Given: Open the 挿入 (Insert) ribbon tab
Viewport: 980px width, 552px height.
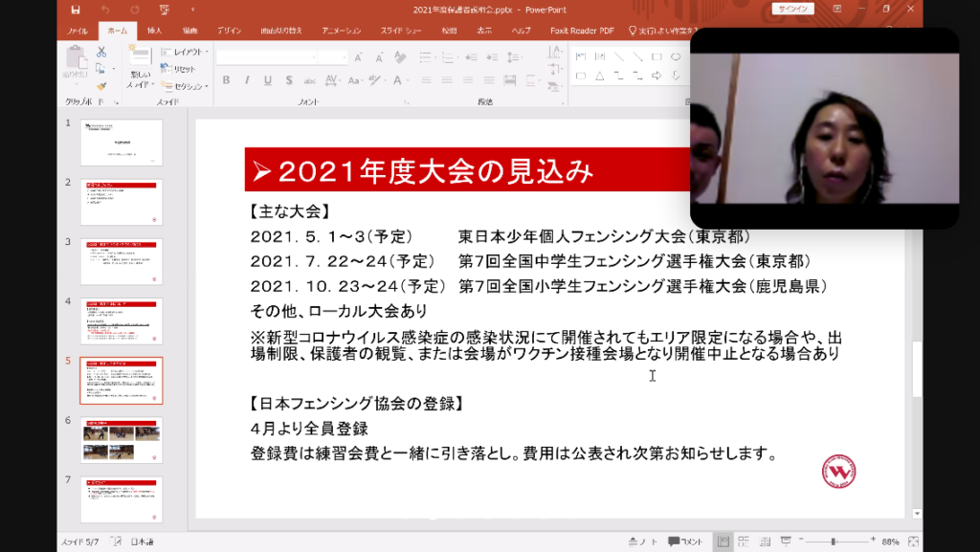Looking at the screenshot, I should (155, 31).
